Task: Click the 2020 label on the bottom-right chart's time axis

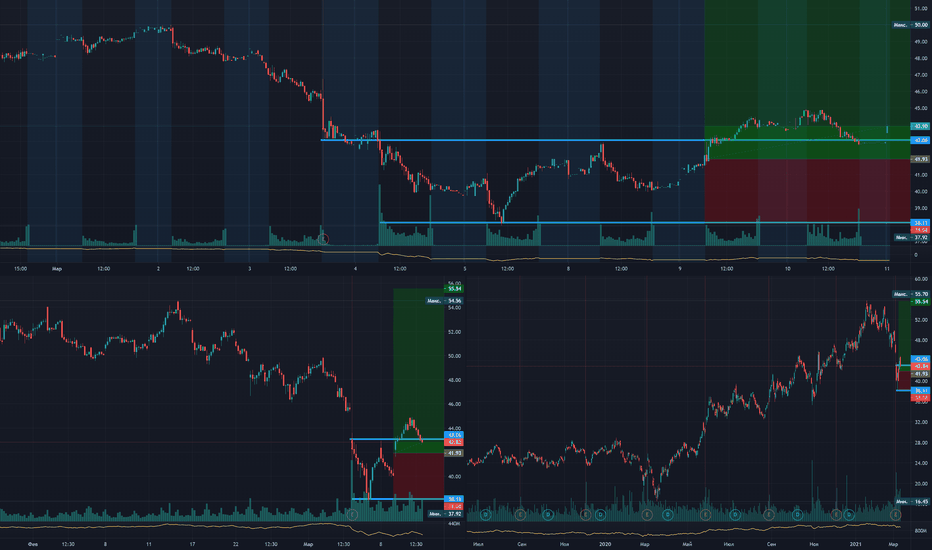Action: (605, 544)
